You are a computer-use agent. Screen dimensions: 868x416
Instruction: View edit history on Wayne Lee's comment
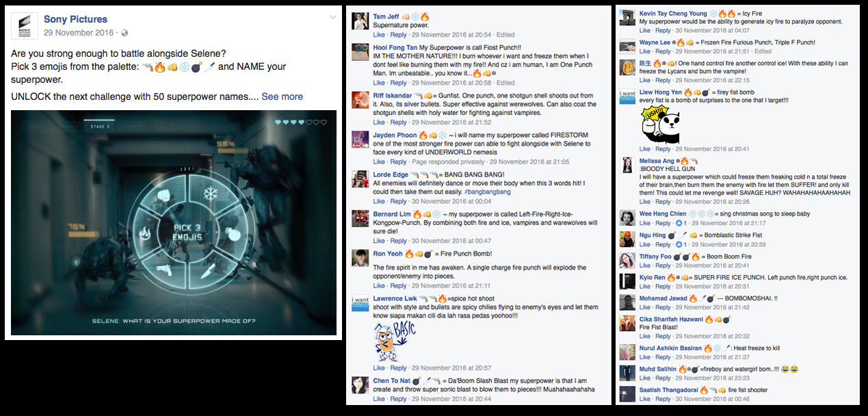pyautogui.click(x=763, y=51)
